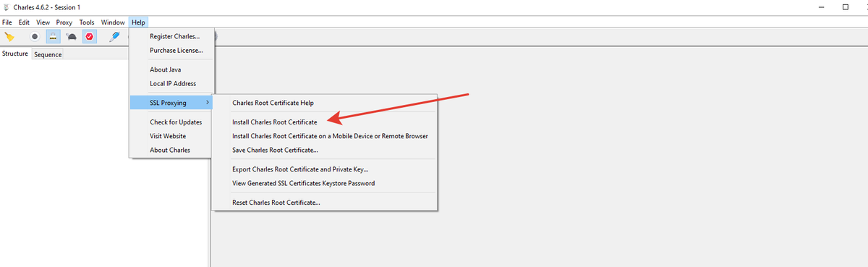Show Local IP Address
Viewport: 868px width, 267px height.
(172, 83)
